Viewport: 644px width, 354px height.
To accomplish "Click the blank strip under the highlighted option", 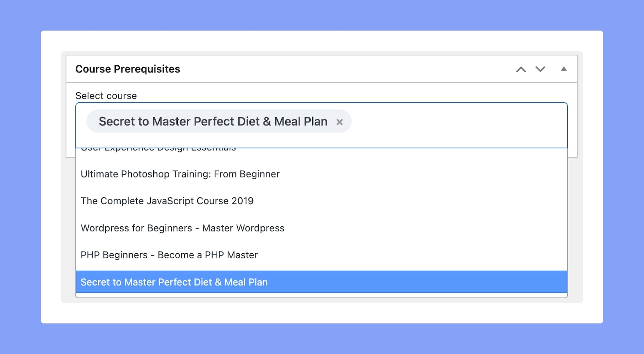I will click(322, 295).
